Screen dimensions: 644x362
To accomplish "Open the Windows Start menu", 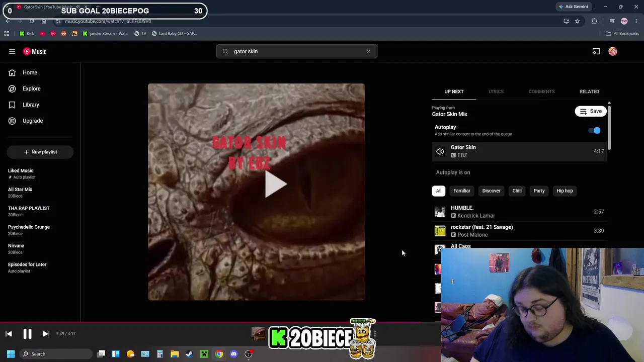I will click(11, 354).
